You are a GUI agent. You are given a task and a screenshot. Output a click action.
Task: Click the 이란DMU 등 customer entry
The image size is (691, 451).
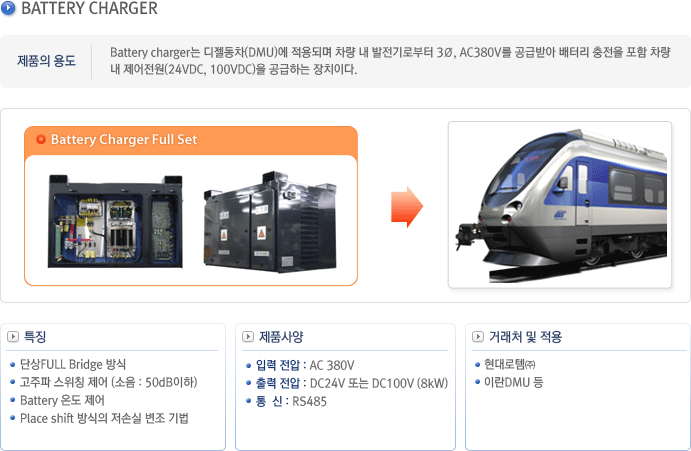tap(513, 382)
